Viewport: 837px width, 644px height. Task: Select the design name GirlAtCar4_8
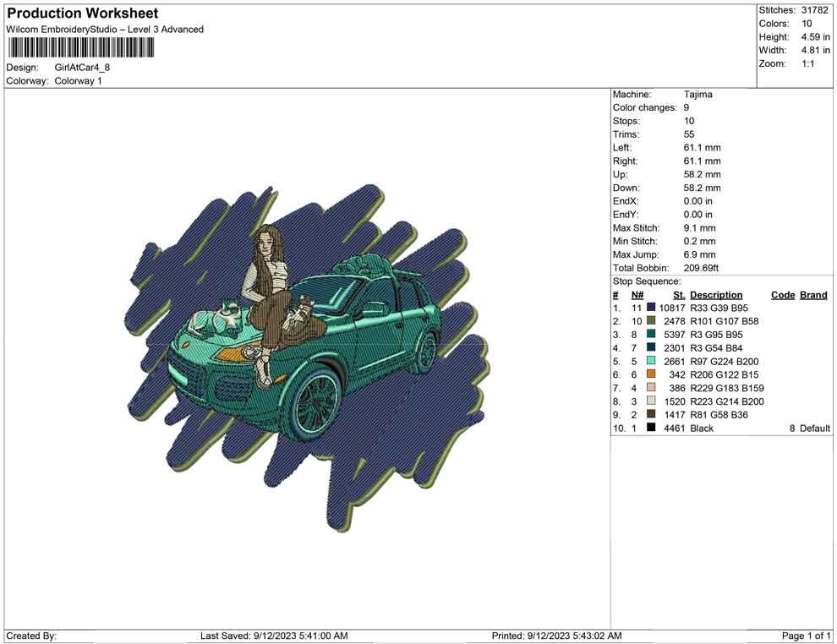pos(82,68)
